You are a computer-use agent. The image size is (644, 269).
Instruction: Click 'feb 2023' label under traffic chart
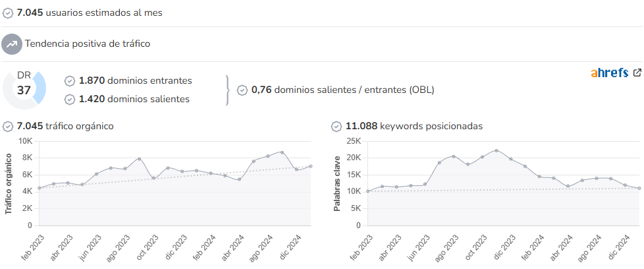(34, 248)
